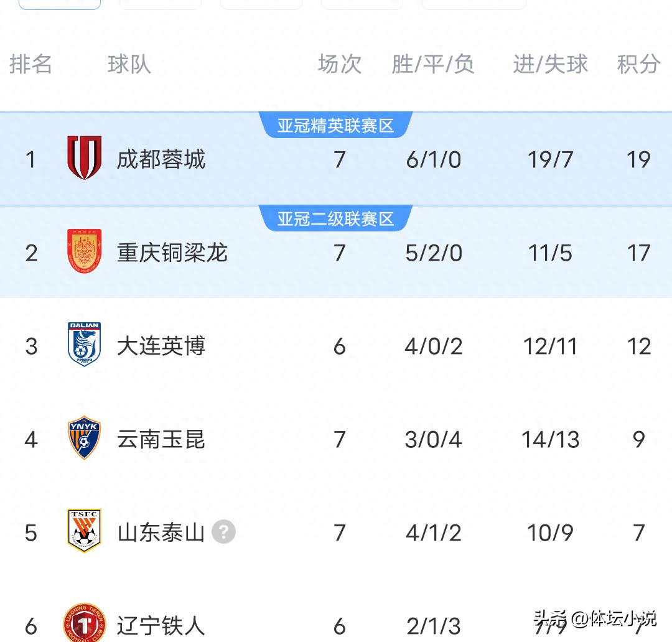Open the rightmost filter dropdown at the top

tap(474, 2)
